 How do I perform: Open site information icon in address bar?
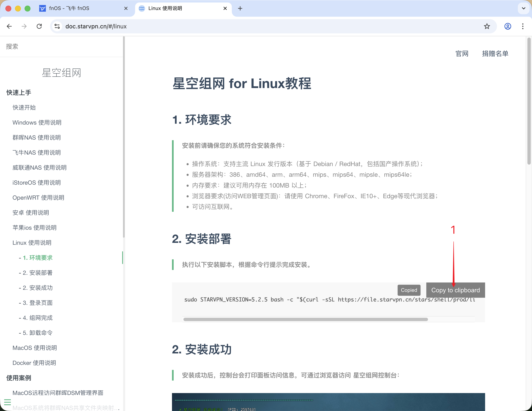(x=57, y=26)
